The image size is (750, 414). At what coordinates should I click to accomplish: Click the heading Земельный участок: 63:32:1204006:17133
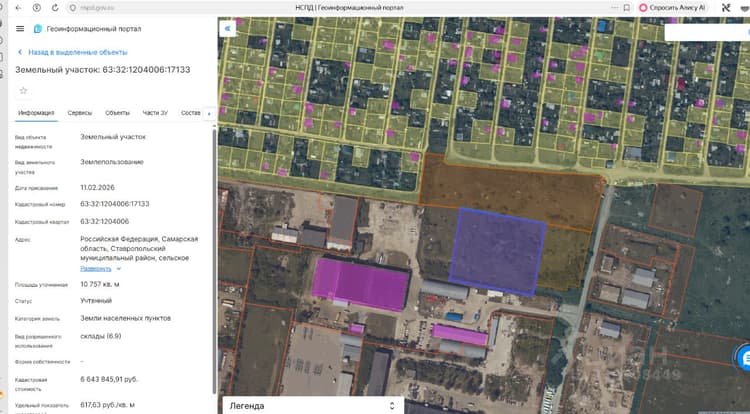102,70
